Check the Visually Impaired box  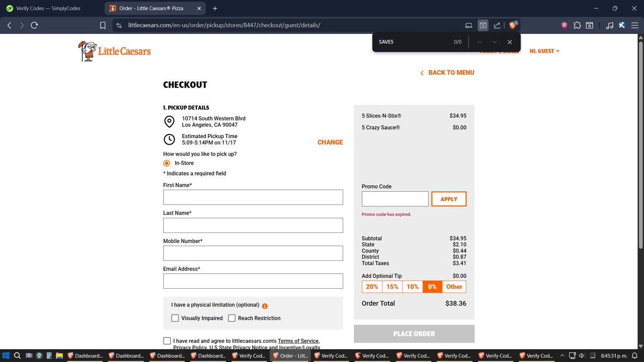click(175, 318)
